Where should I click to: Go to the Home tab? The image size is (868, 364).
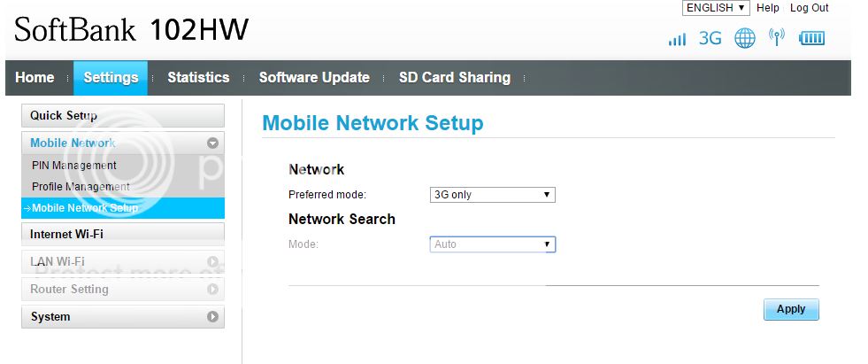(x=35, y=78)
